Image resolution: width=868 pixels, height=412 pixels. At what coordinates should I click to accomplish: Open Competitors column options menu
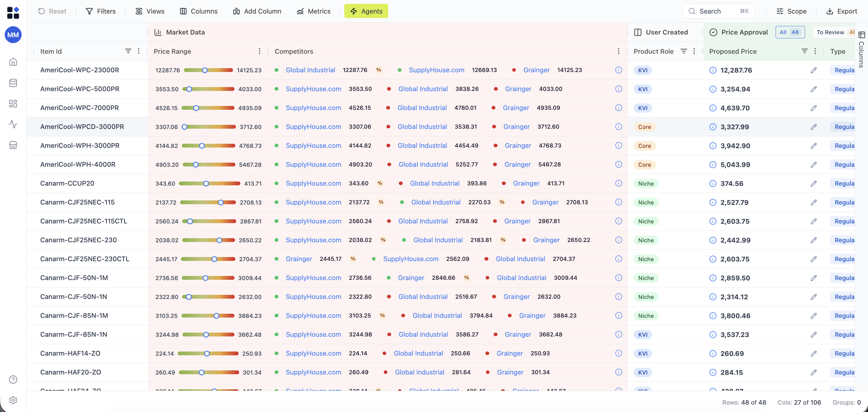[618, 51]
